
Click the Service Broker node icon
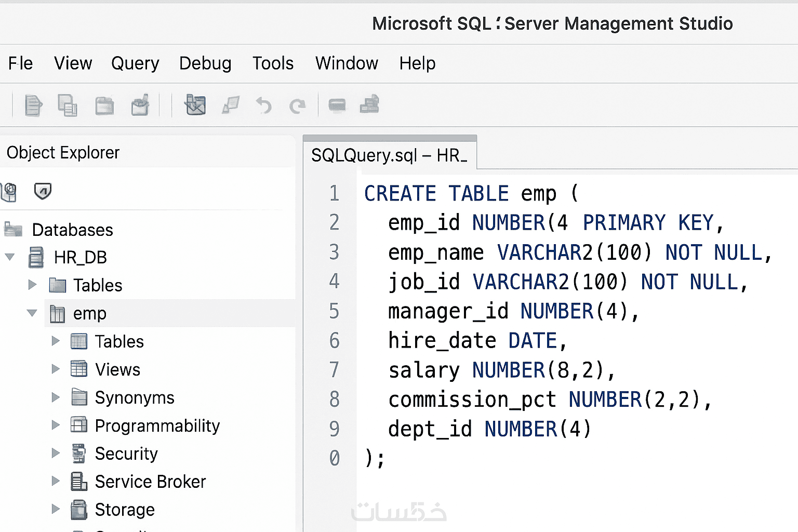click(x=79, y=482)
